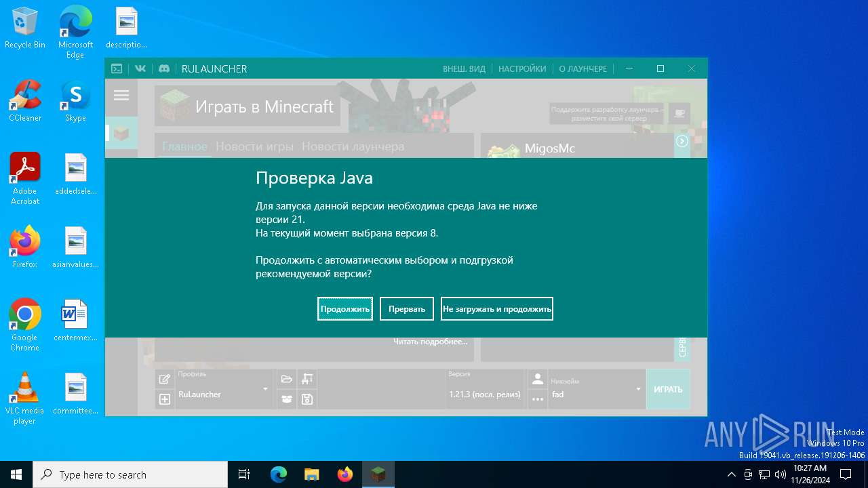Click the support server banner text
This screenshot has height=488, width=868.
pyautogui.click(x=608, y=113)
